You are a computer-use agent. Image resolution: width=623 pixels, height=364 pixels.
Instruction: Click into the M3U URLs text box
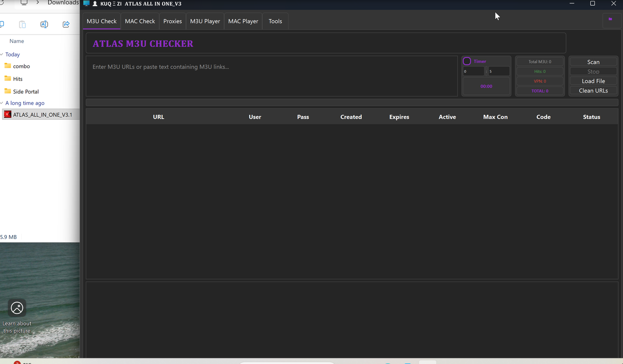tap(272, 76)
